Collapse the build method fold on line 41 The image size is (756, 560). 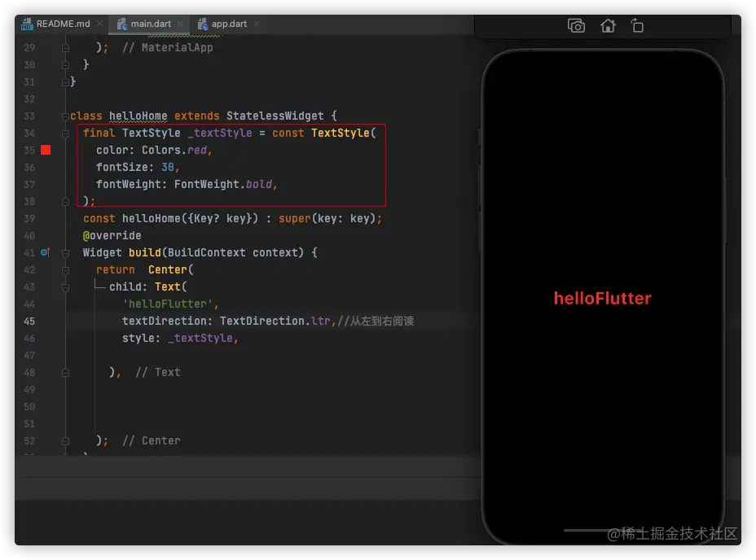tap(65, 253)
